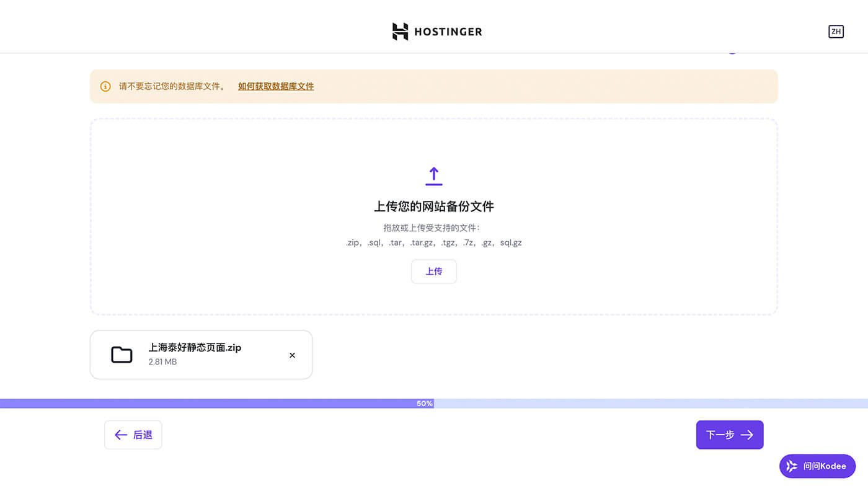
Task: Click the 2.81 MB file size label
Action: coord(162,362)
